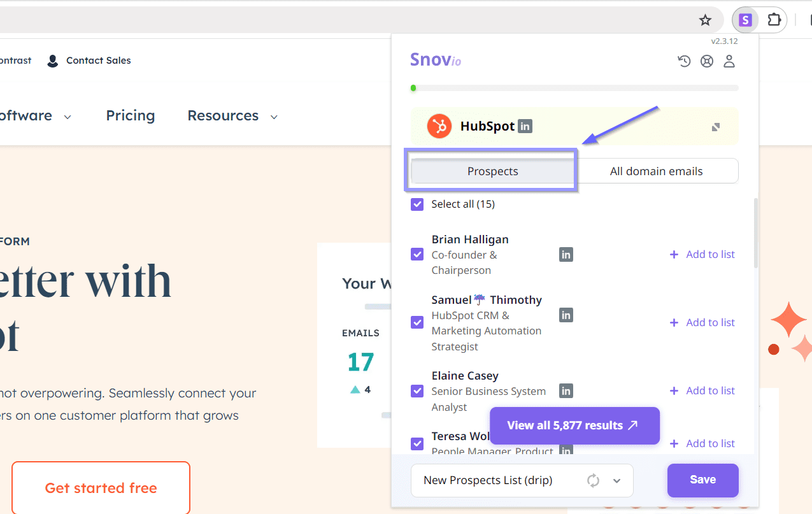The image size is (812, 514).
Task: Switch to the Prospects tab
Action: (492, 171)
